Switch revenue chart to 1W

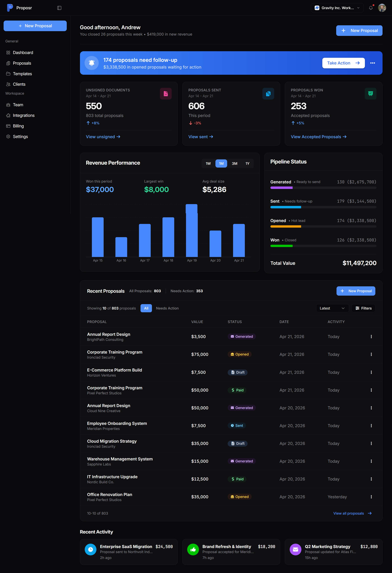(x=208, y=163)
